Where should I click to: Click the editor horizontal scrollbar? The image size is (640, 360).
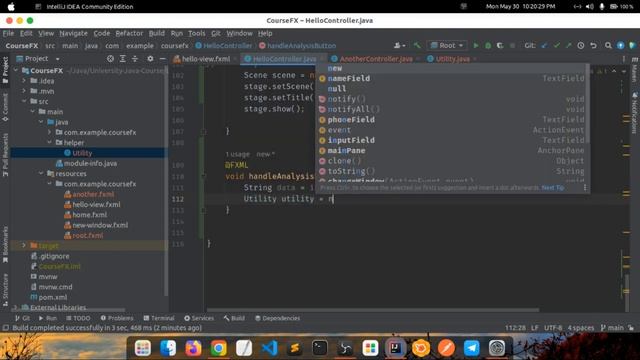tap(373, 310)
